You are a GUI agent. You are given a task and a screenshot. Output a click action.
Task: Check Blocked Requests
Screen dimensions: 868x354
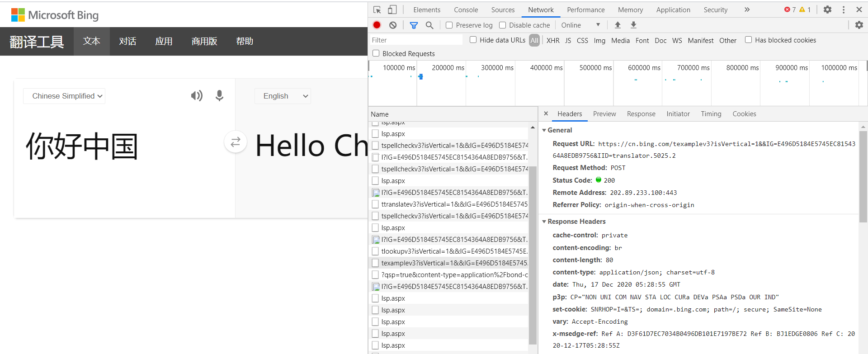pos(376,53)
